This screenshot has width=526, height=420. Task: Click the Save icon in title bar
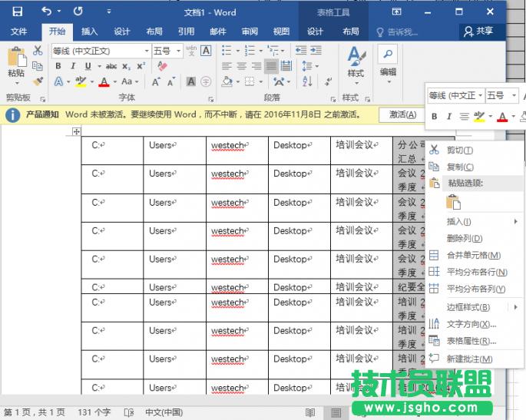tap(17, 12)
